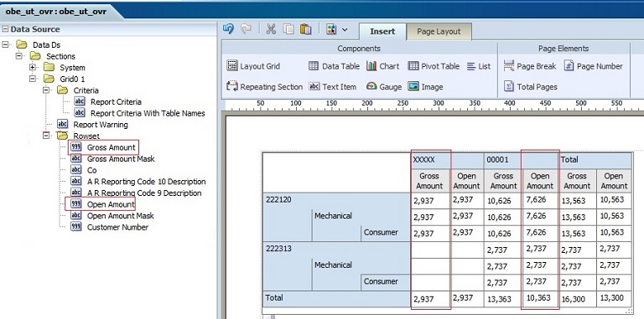Select the Co data field
644x319 pixels.
84,170
